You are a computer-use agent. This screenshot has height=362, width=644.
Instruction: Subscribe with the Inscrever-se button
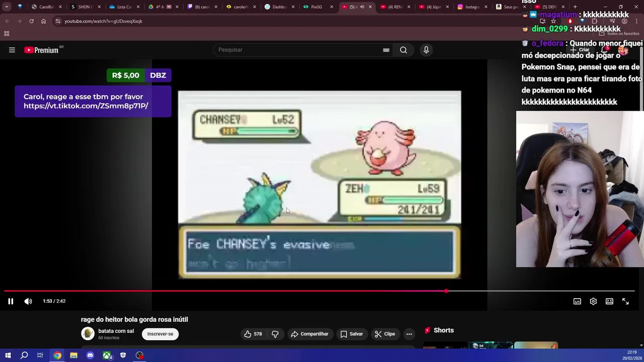point(160,334)
